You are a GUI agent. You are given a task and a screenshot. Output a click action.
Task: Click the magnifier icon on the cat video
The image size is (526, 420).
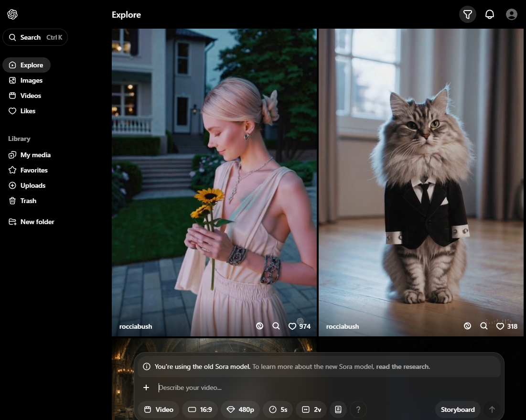(x=484, y=326)
